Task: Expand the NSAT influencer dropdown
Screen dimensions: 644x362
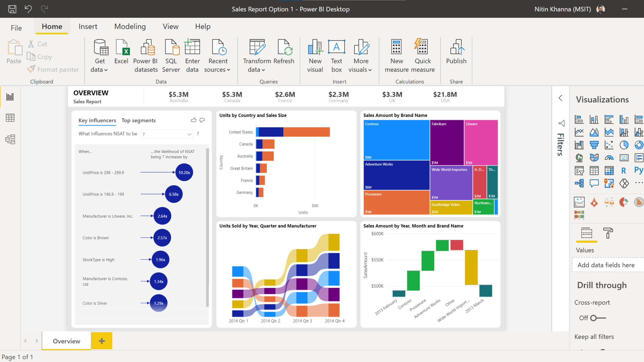Action: (190, 134)
